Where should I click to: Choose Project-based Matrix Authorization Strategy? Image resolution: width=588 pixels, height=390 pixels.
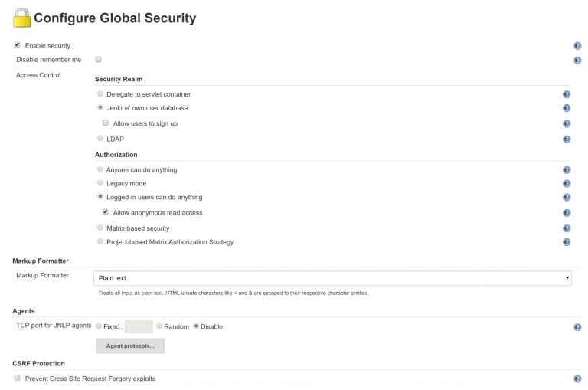pyautogui.click(x=100, y=241)
